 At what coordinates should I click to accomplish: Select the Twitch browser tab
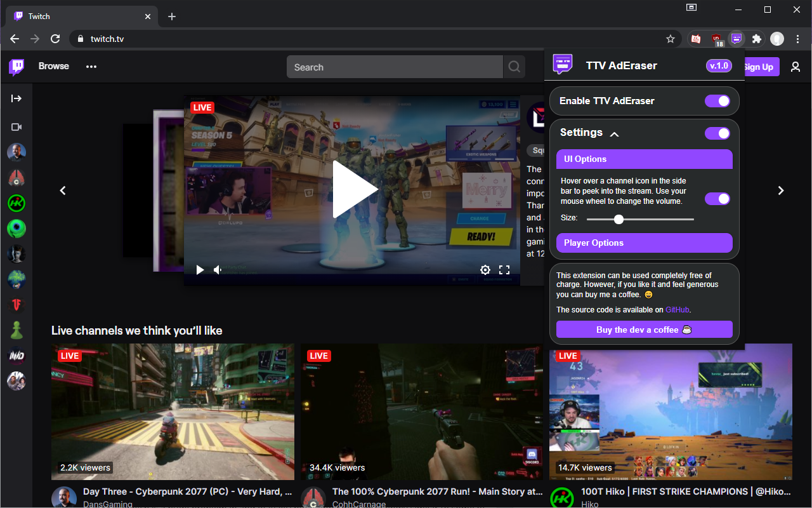(81, 17)
